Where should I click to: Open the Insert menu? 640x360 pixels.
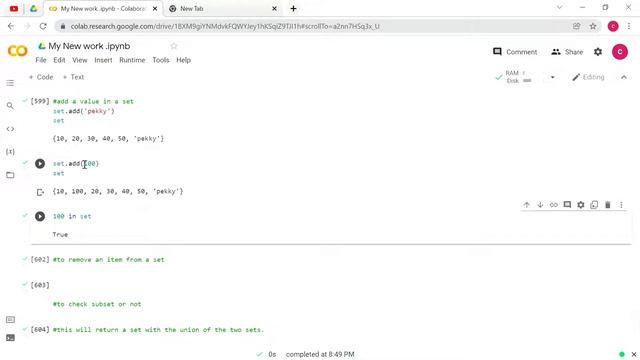103,60
